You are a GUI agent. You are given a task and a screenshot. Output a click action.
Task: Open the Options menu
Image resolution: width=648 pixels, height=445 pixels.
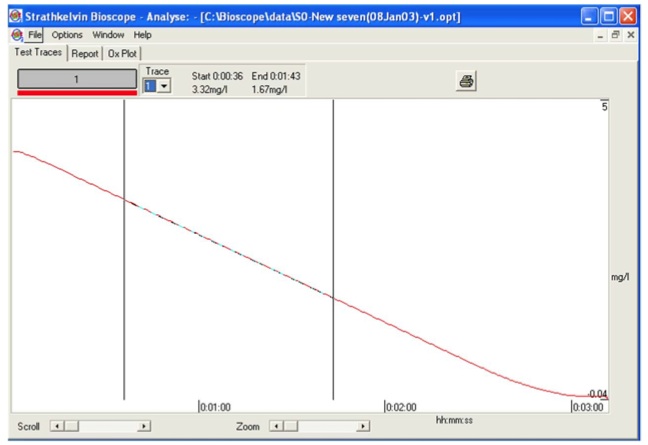click(x=67, y=35)
